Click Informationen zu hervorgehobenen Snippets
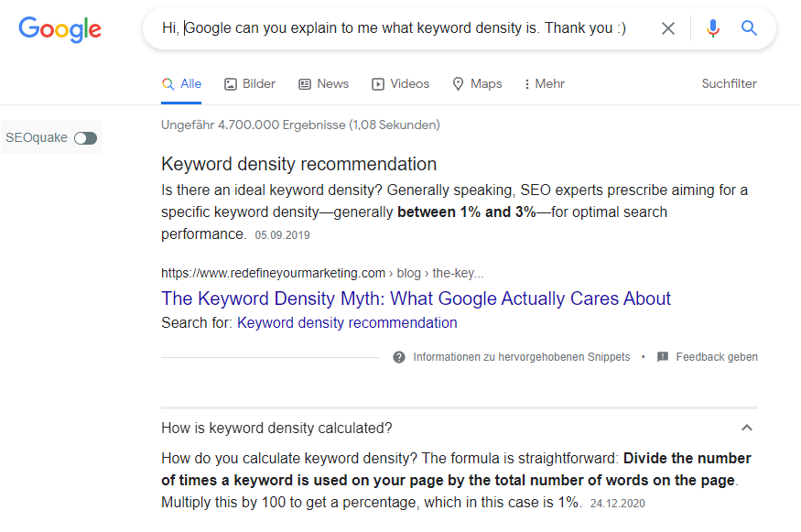The width and height of the screenshot is (801, 532). point(522,357)
